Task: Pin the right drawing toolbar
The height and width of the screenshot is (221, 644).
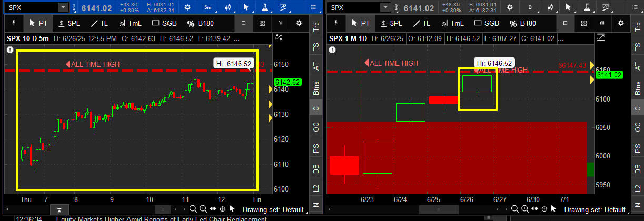Action: (x=336, y=23)
